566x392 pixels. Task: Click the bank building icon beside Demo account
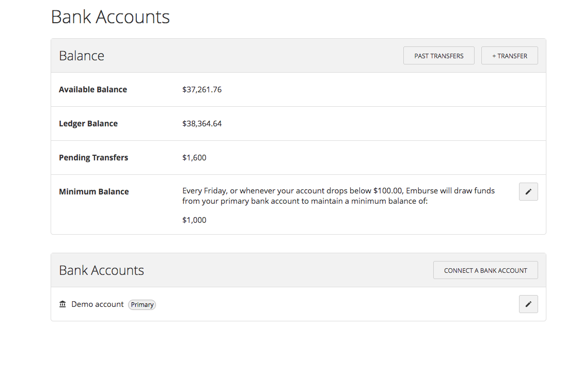tap(62, 304)
